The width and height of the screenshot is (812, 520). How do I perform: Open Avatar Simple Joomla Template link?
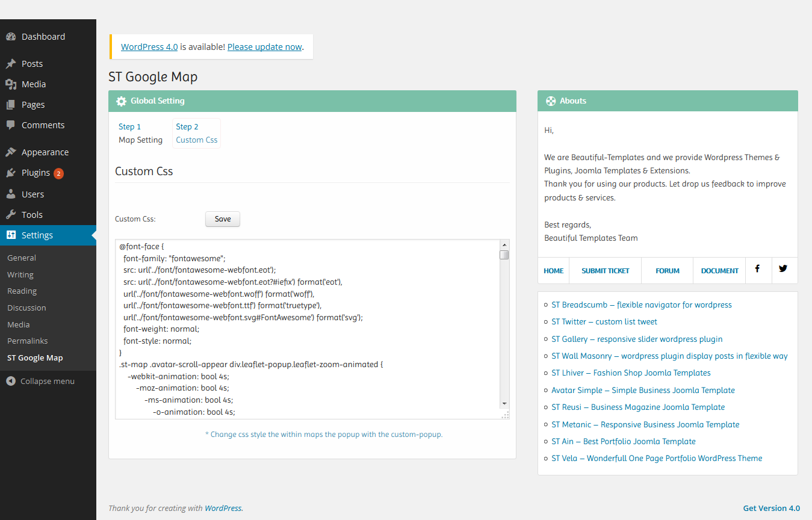click(x=643, y=391)
